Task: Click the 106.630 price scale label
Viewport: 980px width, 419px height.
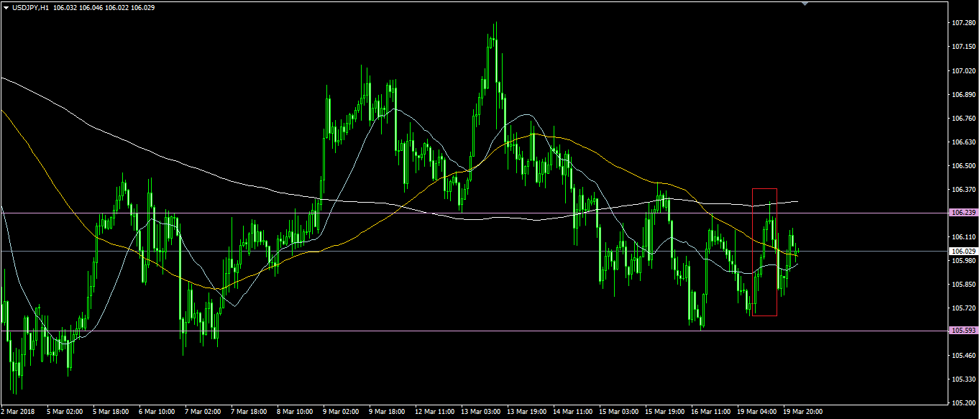Action: (x=963, y=142)
